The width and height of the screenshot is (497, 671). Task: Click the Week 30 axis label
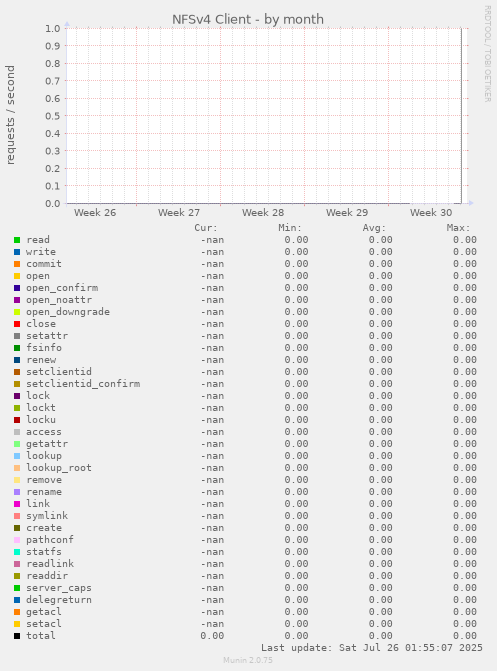click(431, 213)
